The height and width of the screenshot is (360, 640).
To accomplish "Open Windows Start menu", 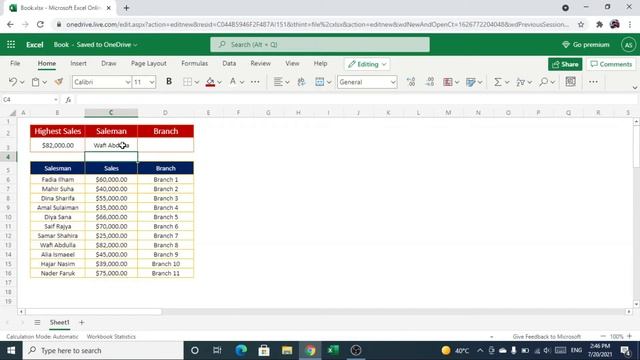I will [x=11, y=351].
